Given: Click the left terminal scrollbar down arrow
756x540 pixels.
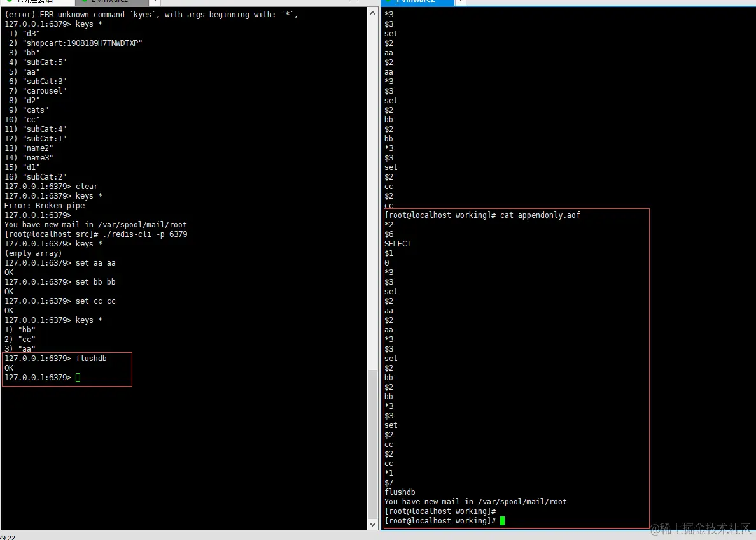Looking at the screenshot, I should pos(373,524).
